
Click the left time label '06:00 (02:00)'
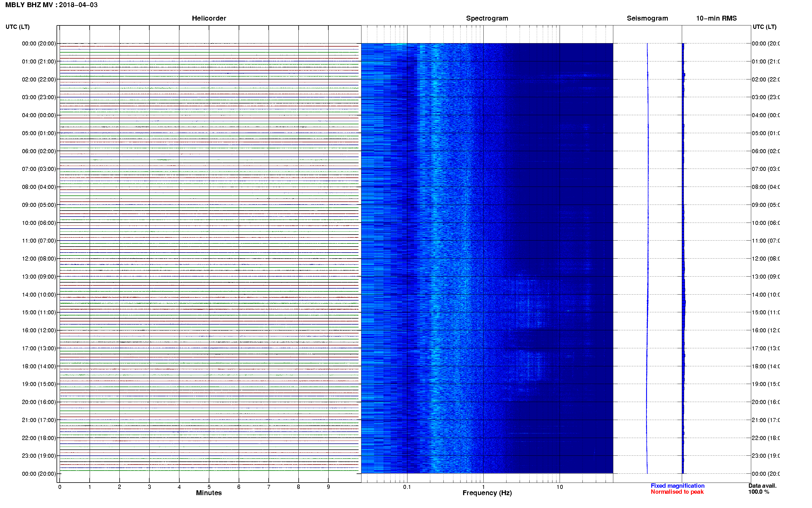click(x=39, y=151)
